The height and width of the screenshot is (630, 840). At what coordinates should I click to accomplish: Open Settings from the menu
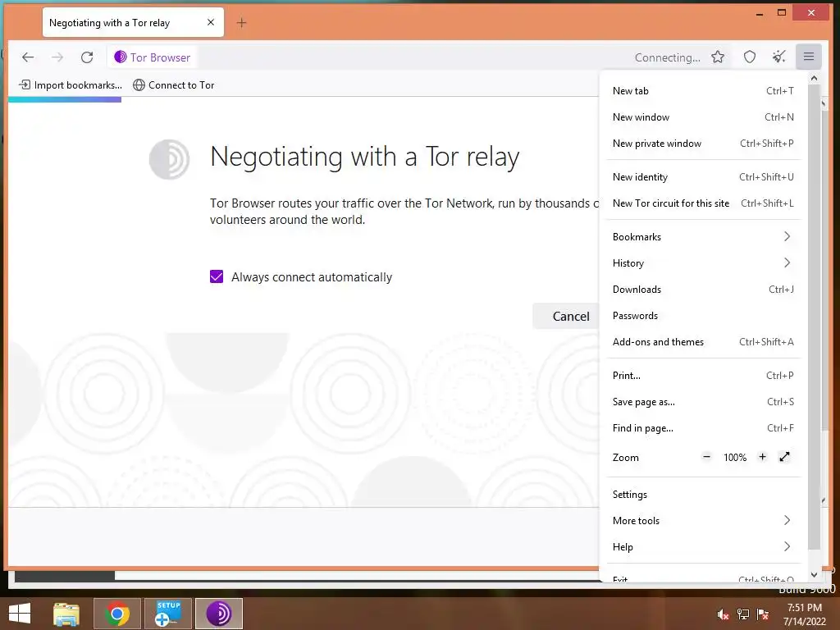703,495
